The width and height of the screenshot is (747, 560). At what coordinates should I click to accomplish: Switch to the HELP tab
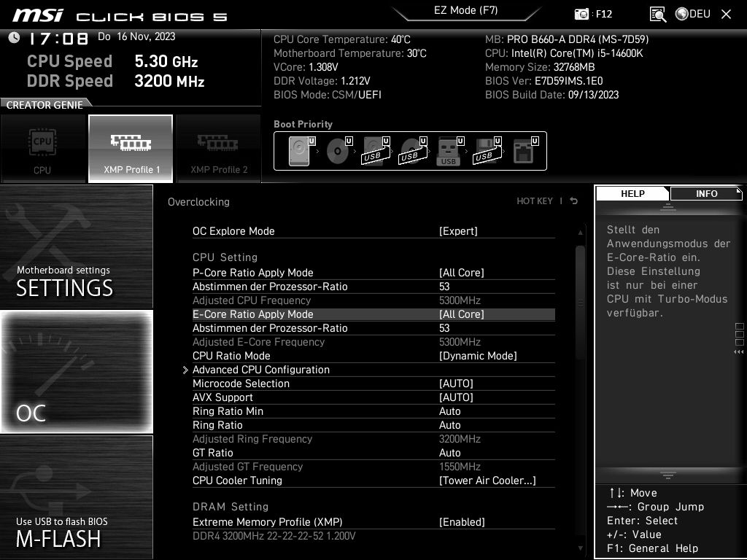632,193
